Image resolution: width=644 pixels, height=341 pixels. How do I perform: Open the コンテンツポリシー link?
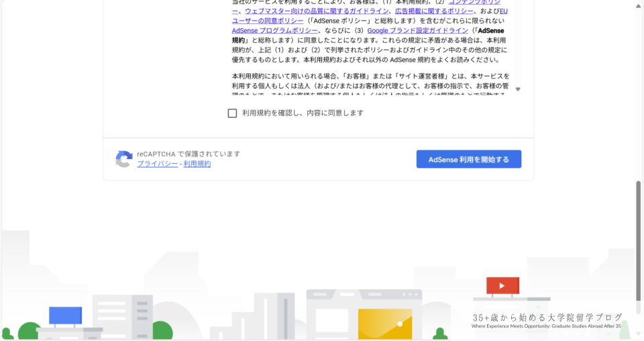pos(478,3)
